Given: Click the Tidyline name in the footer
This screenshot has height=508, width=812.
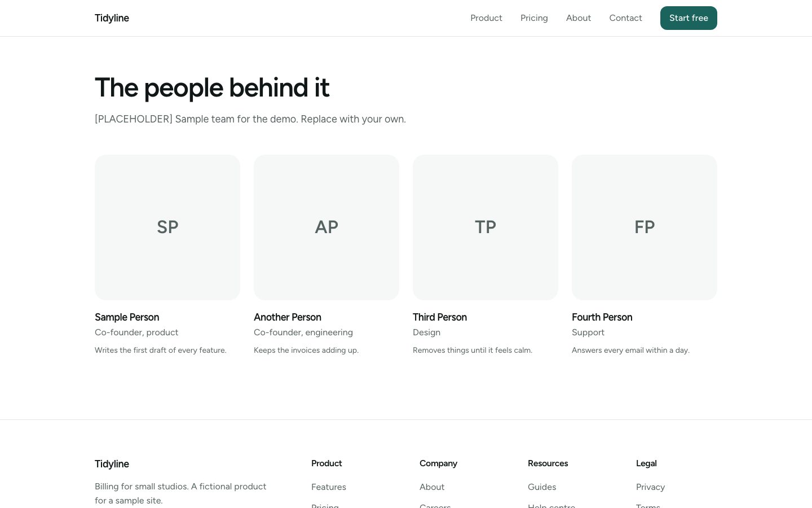Looking at the screenshot, I should pyautogui.click(x=112, y=464).
